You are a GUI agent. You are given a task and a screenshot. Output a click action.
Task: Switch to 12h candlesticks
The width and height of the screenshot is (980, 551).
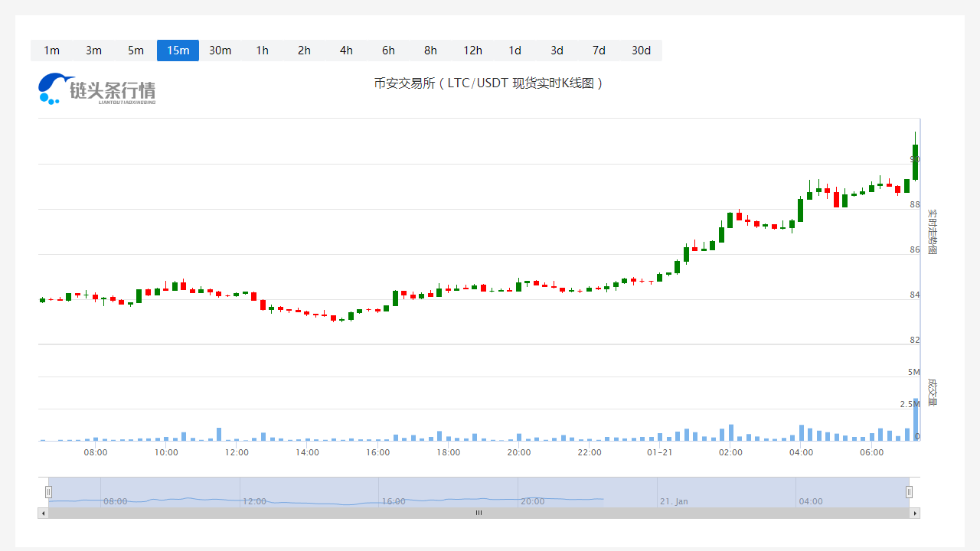point(472,51)
